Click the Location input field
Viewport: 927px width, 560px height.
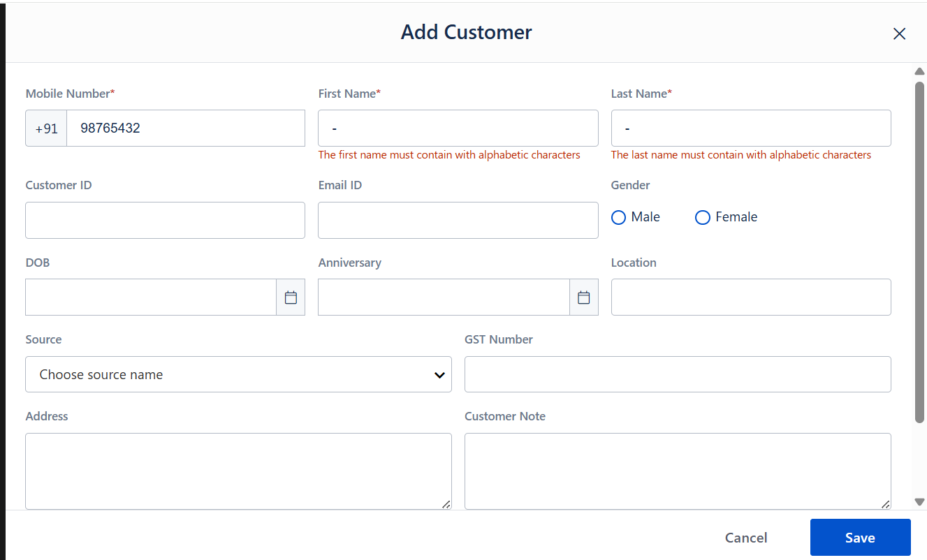pos(751,297)
